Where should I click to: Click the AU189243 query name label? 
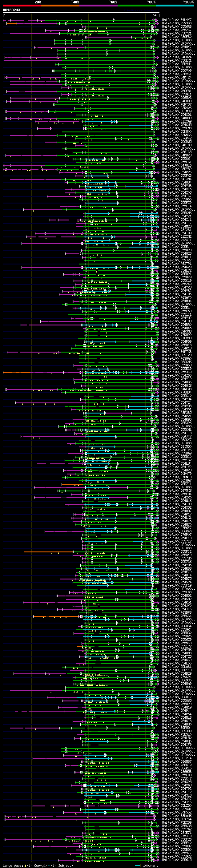tap(11, 10)
